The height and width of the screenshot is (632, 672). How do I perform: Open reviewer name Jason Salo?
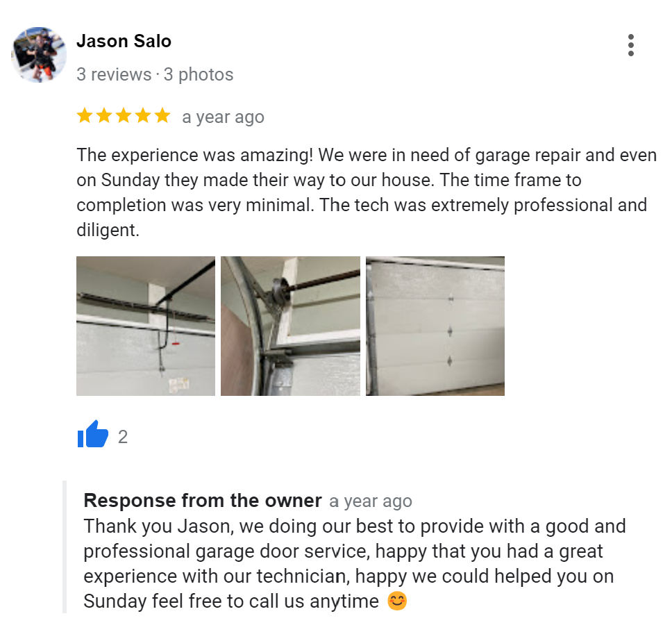point(124,41)
